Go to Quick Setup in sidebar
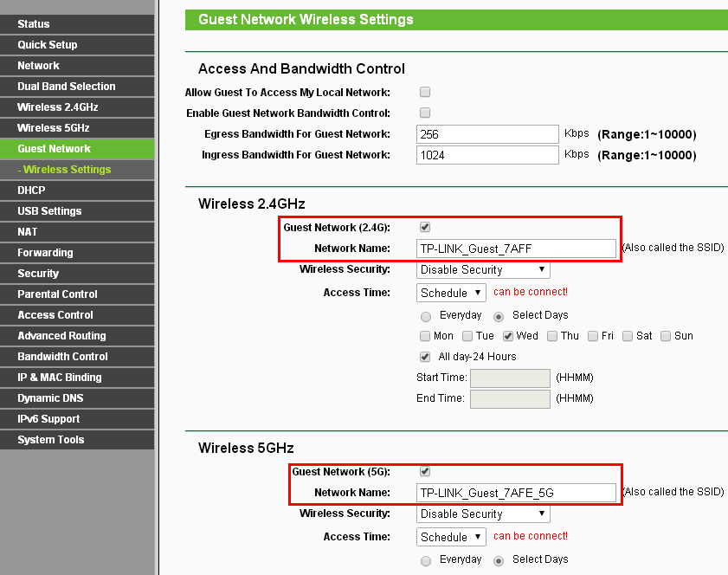The image size is (728, 575). coord(48,45)
